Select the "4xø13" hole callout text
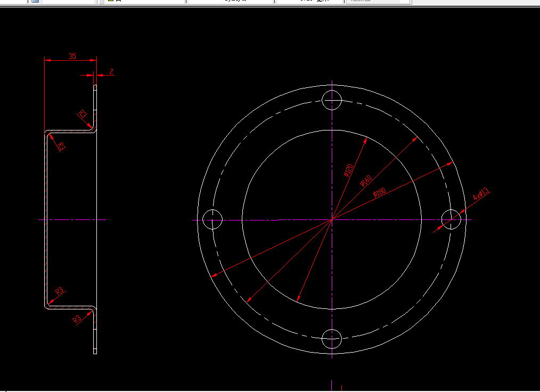The width and height of the screenshot is (540, 392). tap(481, 194)
